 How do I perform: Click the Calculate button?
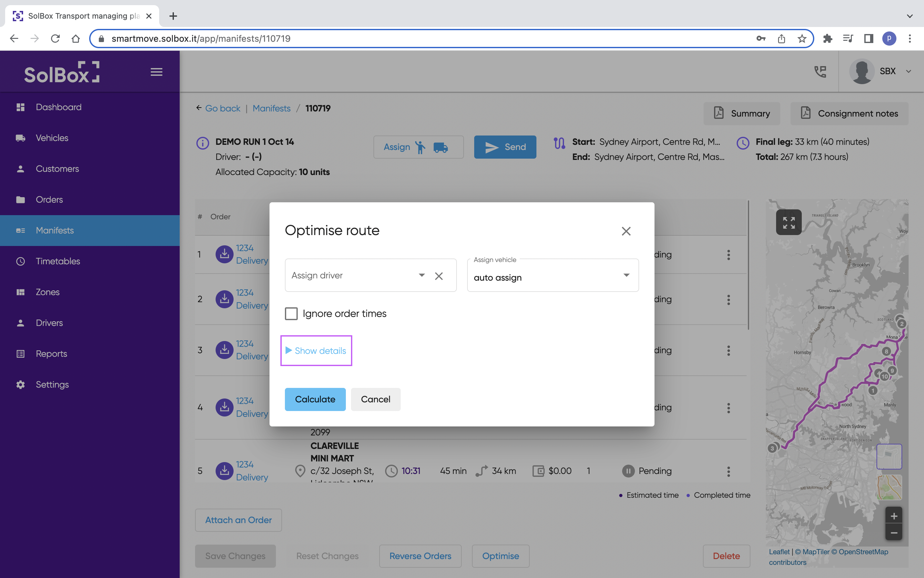315,399
